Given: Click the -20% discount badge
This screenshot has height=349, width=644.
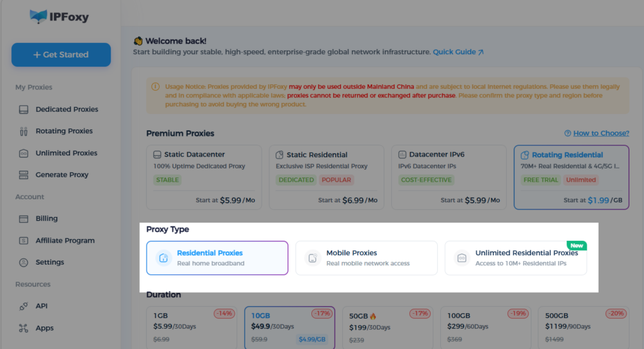Looking at the screenshot, I should 616,313.
